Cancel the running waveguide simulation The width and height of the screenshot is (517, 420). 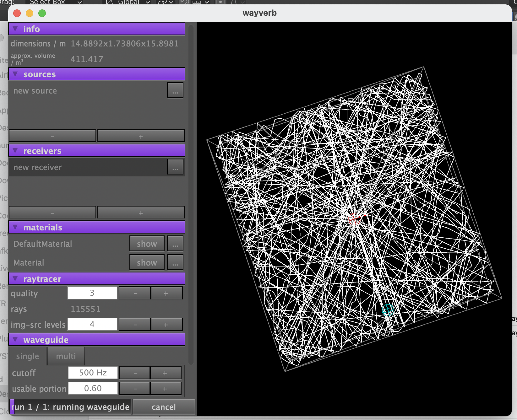(164, 407)
